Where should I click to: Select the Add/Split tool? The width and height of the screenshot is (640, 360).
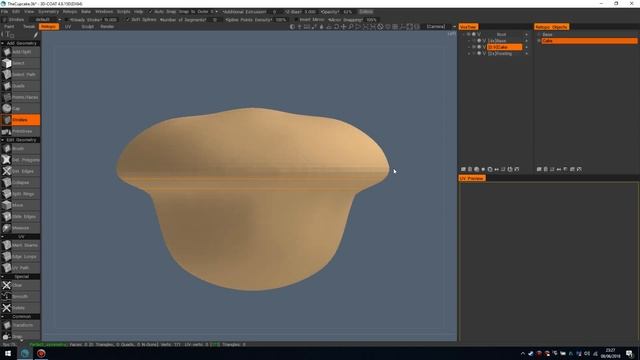tap(20, 52)
